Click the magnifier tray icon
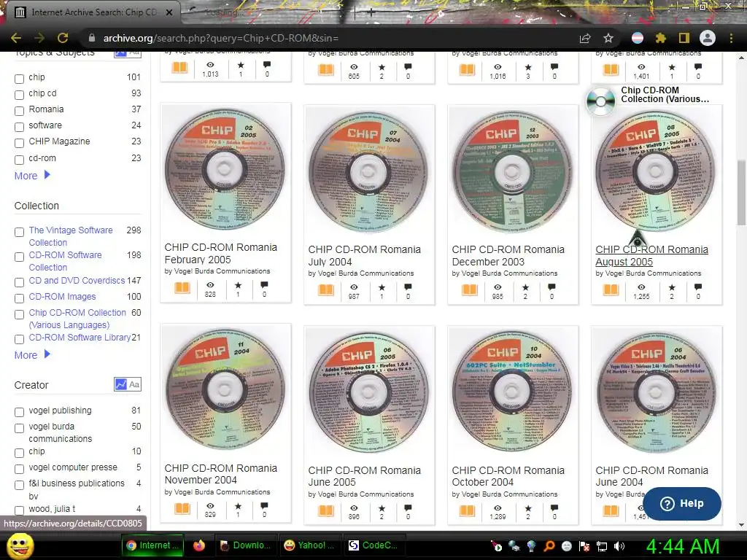 pos(549,546)
